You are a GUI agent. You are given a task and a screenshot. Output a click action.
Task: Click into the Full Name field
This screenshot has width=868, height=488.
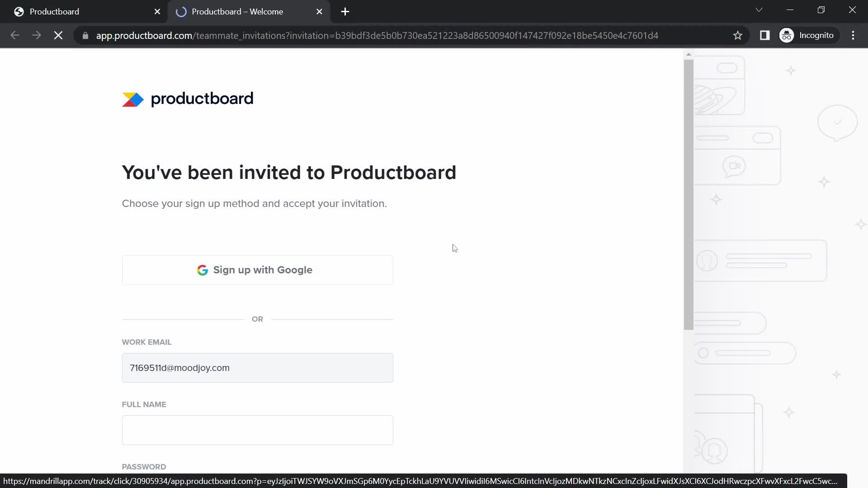pos(257,430)
